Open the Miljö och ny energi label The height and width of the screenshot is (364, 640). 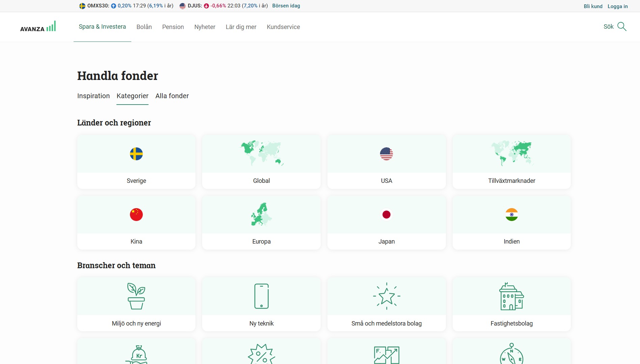pos(136,324)
